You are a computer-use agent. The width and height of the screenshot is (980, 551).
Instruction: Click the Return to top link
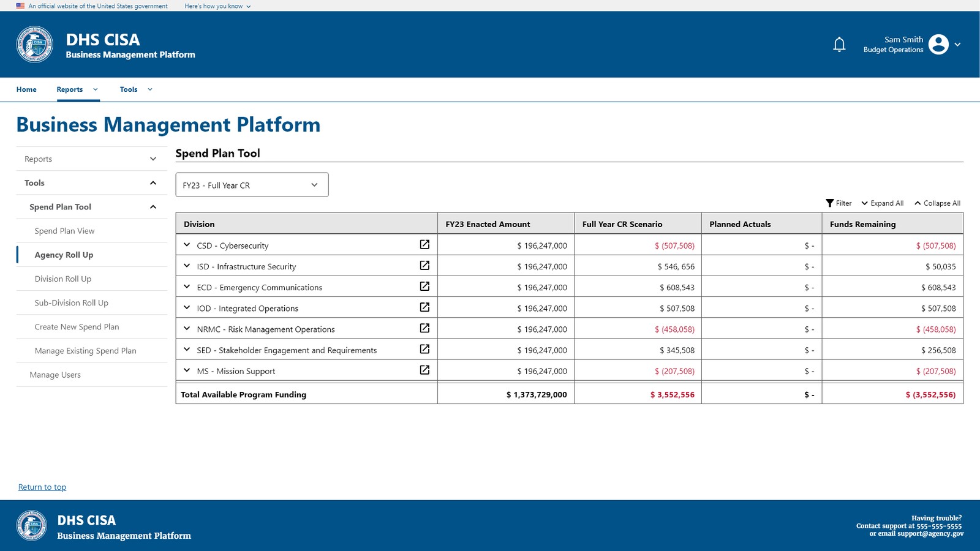[x=42, y=487]
